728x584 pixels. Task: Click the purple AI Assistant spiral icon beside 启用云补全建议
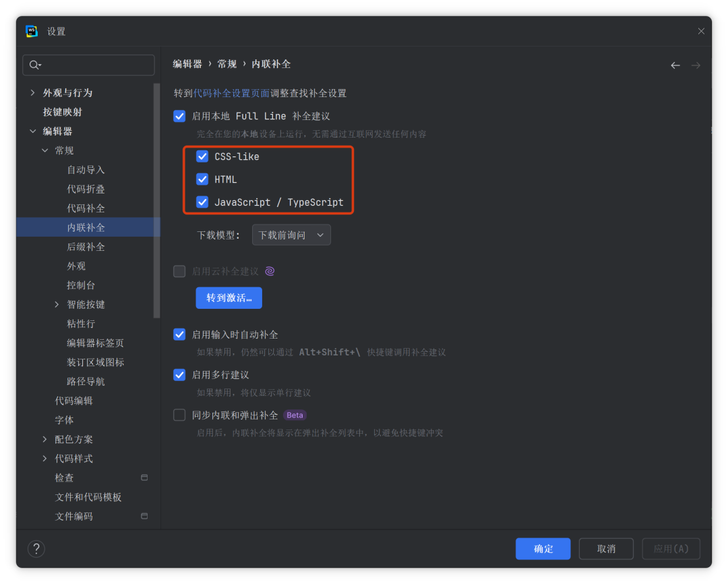pyautogui.click(x=270, y=271)
